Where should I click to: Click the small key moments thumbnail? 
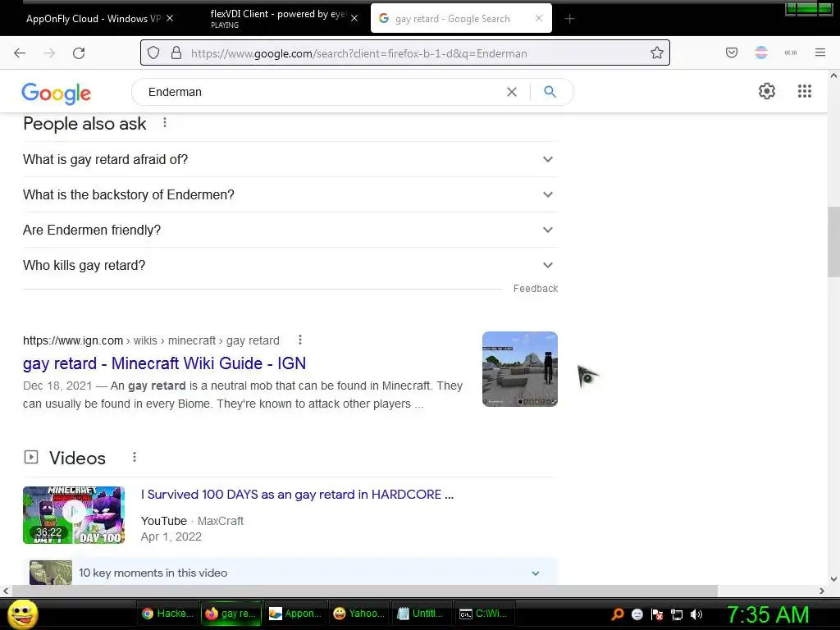[51, 572]
